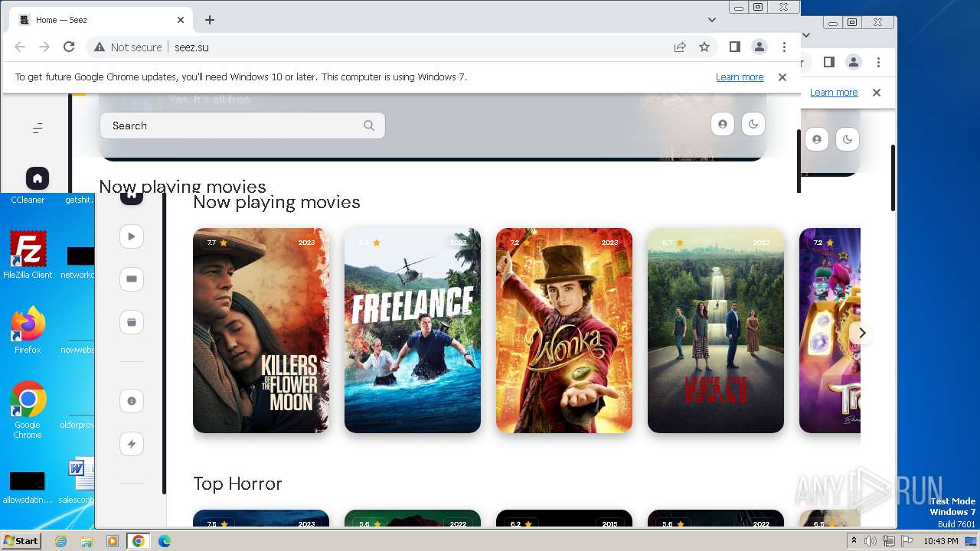Click the Home icon in the back window sidebar
The image size is (980, 551).
click(x=132, y=197)
